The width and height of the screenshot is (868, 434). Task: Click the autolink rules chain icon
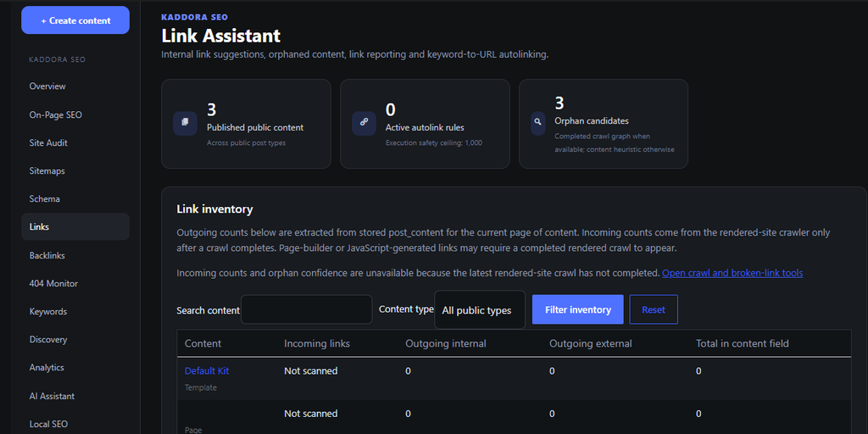(364, 122)
